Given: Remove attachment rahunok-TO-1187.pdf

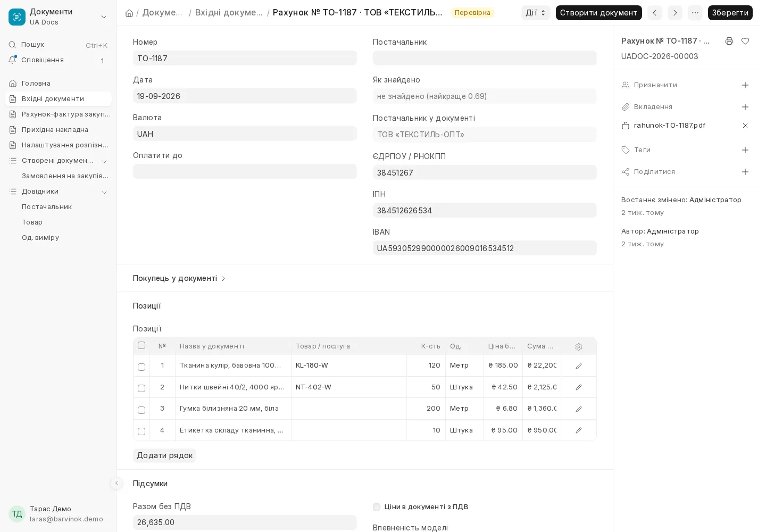Looking at the screenshot, I should [745, 126].
